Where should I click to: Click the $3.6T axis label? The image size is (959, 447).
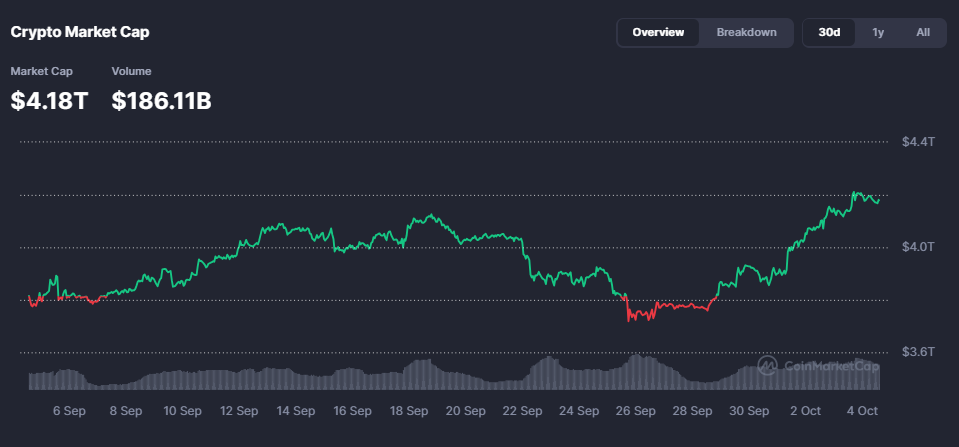pyautogui.click(x=917, y=352)
